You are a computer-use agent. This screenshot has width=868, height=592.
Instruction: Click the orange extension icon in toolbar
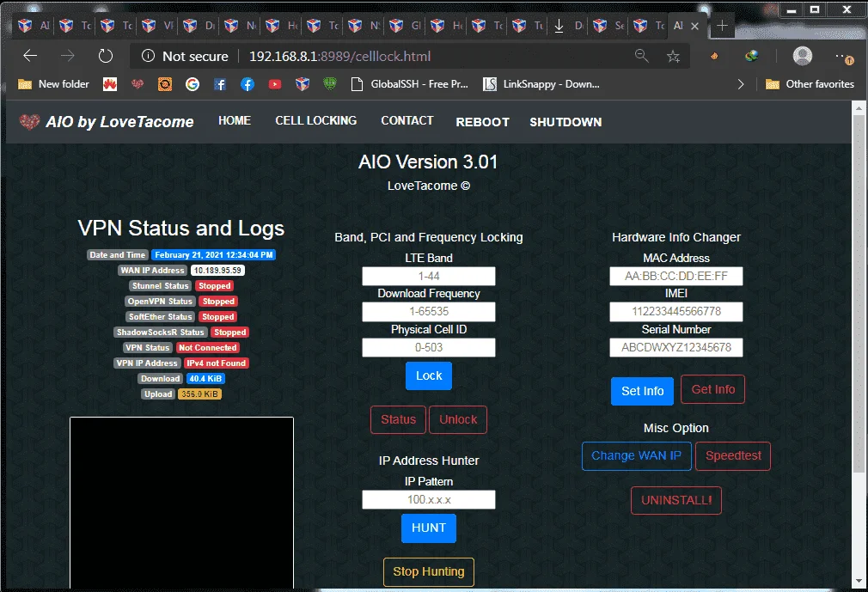click(714, 56)
